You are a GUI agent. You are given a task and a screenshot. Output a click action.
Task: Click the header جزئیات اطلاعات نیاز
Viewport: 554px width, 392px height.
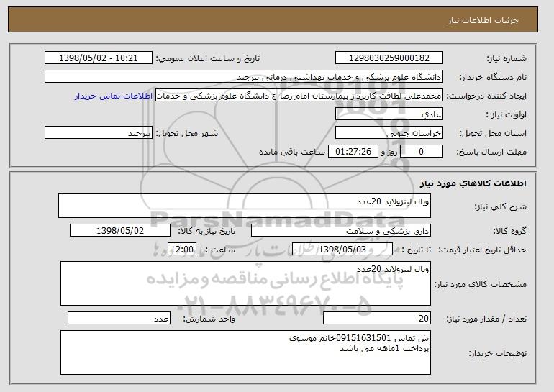click(483, 20)
